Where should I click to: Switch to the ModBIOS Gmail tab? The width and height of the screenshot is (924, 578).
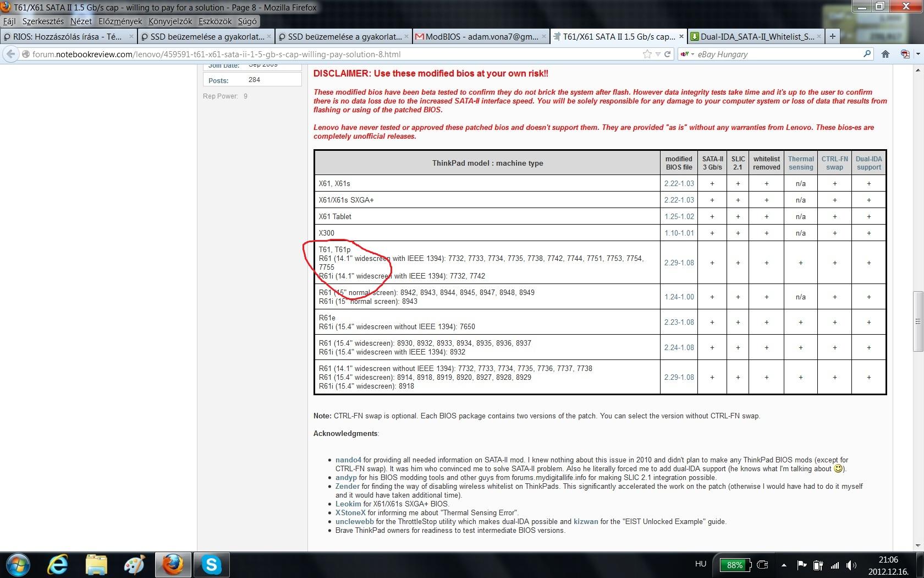[481, 36]
